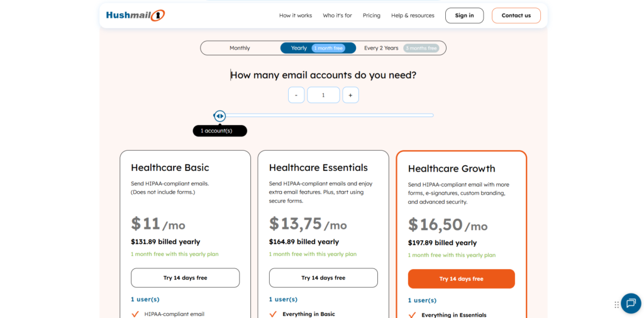Image resolution: width=644 pixels, height=318 pixels.
Task: Click the minus button to decrease accounts
Action: [296, 95]
